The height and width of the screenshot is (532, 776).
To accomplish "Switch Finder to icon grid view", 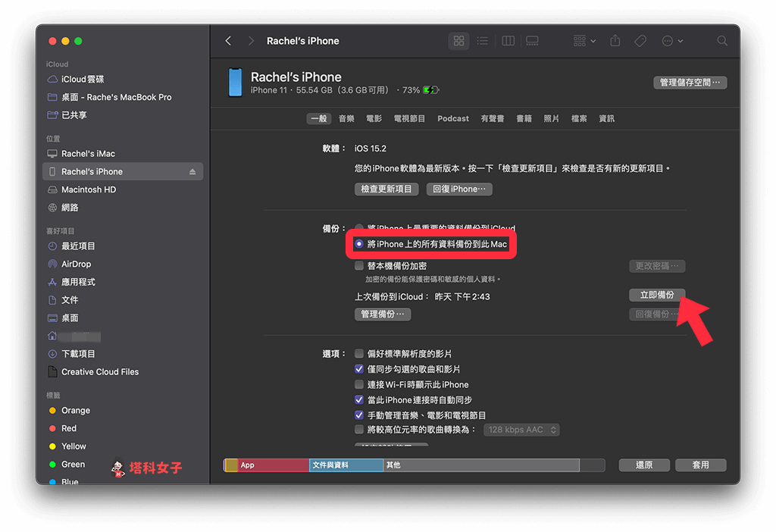I will point(458,41).
